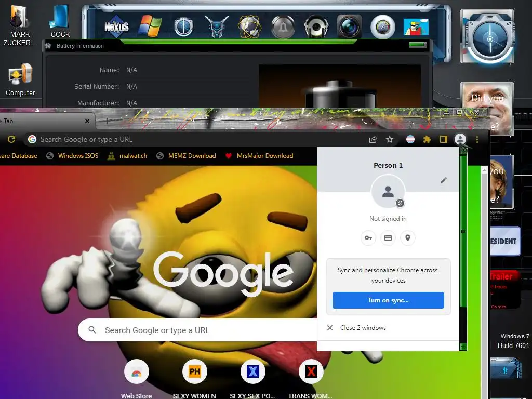Click the bell icon in Nexus dock
532x399 pixels.
click(283, 27)
